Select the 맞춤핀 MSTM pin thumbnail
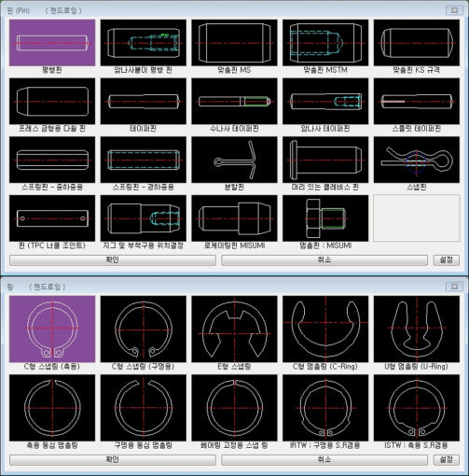The height and width of the screenshot is (476, 469). pos(325,43)
